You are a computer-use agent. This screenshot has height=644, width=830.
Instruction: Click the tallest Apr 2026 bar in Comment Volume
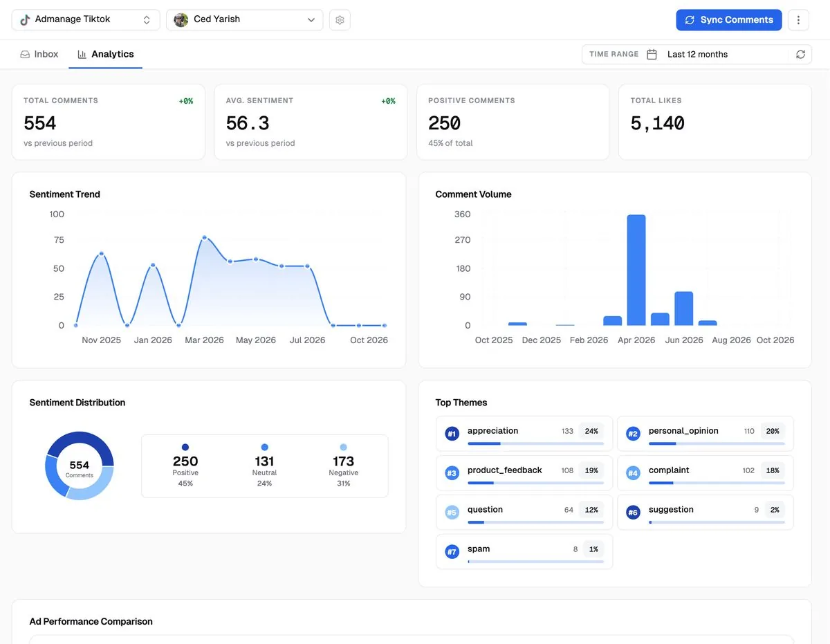tap(636, 270)
